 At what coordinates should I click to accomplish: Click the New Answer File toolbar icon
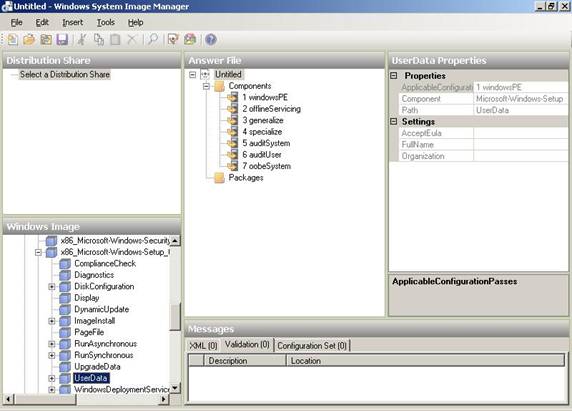coord(13,39)
